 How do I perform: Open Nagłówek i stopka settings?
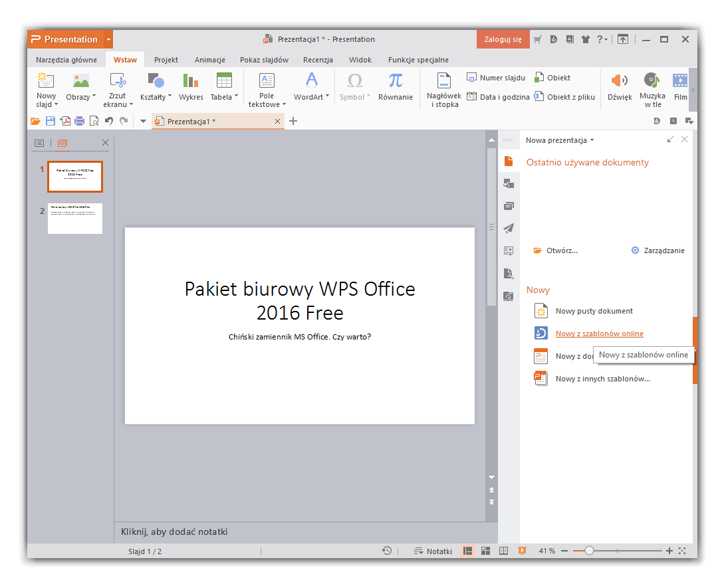coord(443,90)
